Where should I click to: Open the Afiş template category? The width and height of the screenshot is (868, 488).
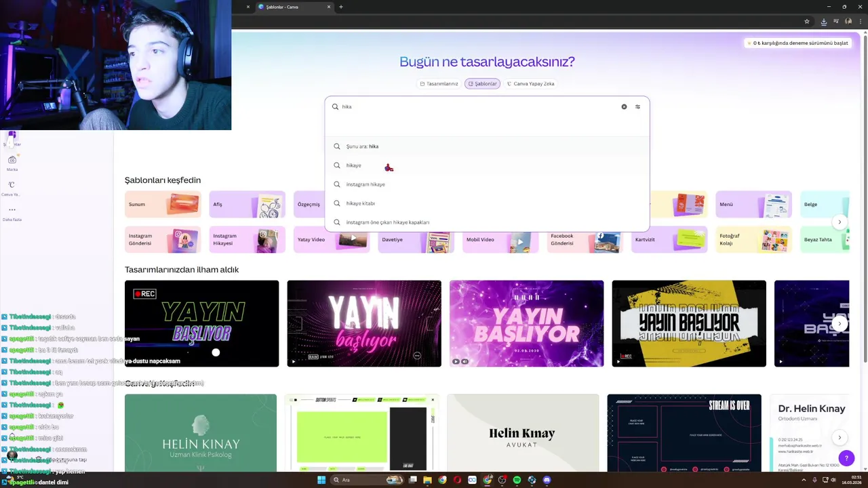pyautogui.click(x=247, y=204)
